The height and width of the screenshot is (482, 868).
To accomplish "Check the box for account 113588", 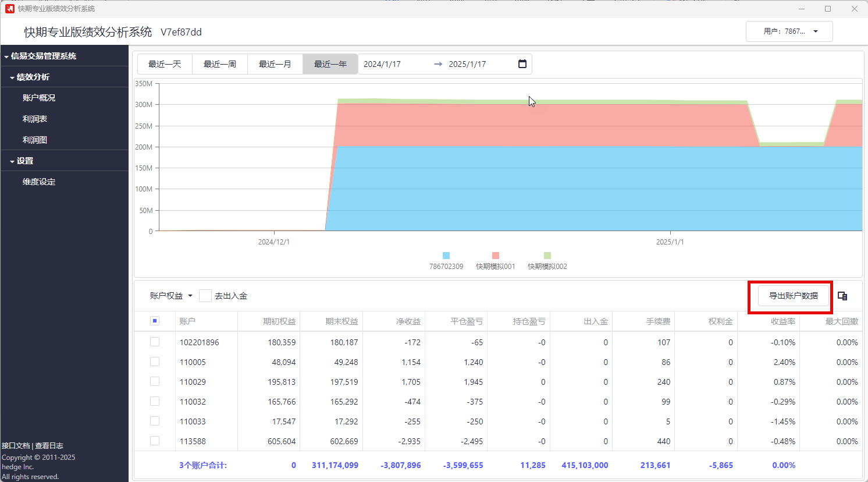I will (155, 441).
